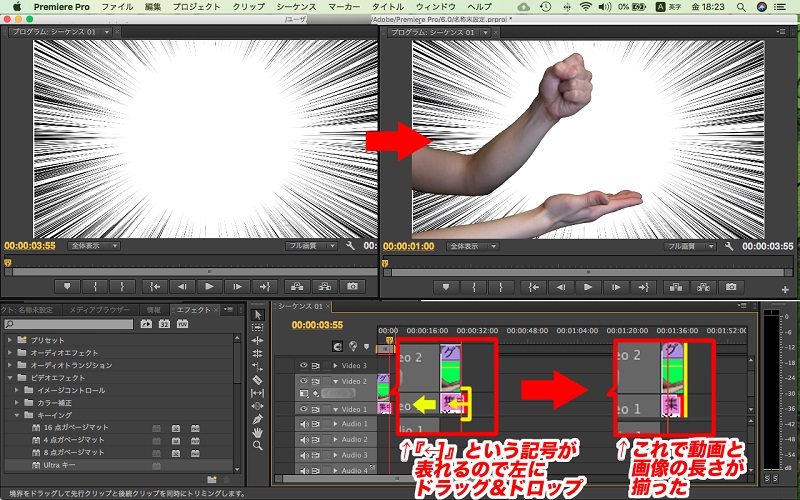The image size is (800, 500).
Task: Toggle sync lock on Audio 1 track
Action: tap(316, 423)
